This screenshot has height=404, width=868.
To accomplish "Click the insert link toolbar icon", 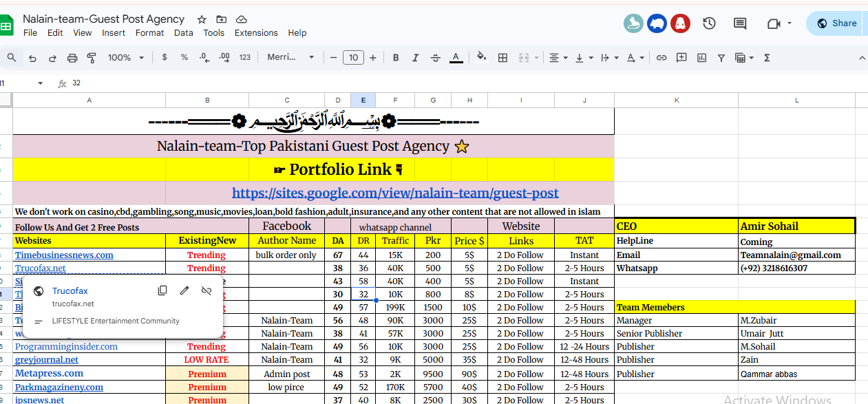I will [661, 58].
